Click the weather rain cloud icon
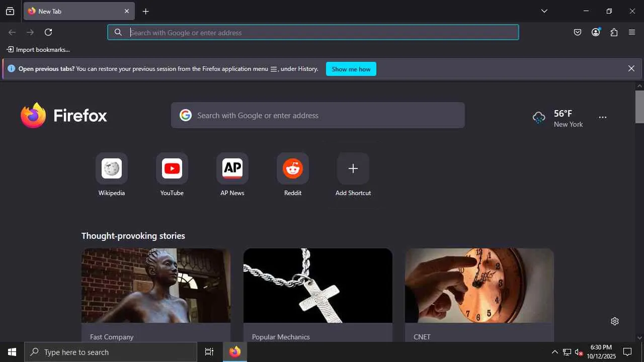Image resolution: width=644 pixels, height=362 pixels. point(539,118)
